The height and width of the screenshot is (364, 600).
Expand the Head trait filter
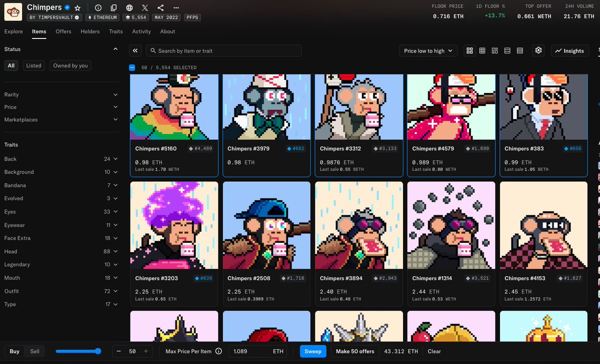[61, 251]
